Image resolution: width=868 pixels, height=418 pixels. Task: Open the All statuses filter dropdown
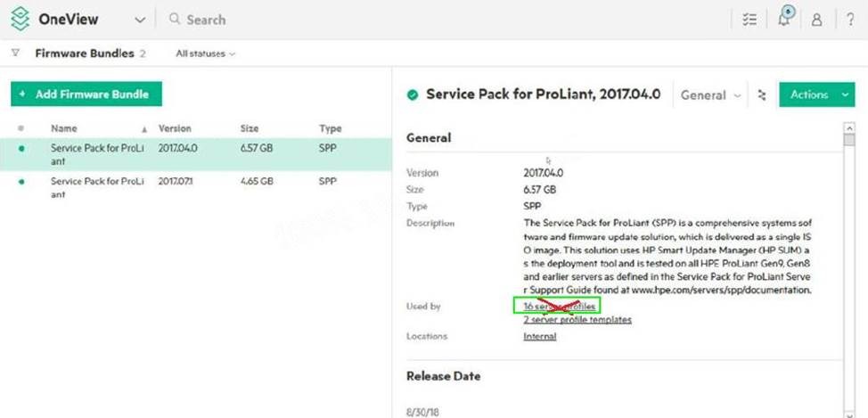point(205,53)
